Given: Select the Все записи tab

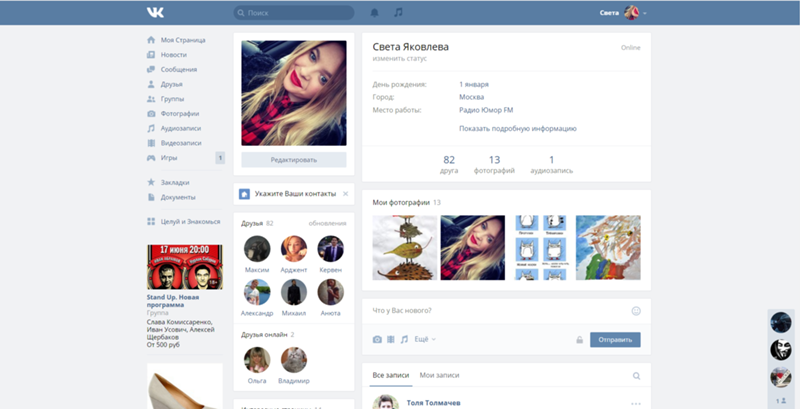Looking at the screenshot, I should click(390, 375).
